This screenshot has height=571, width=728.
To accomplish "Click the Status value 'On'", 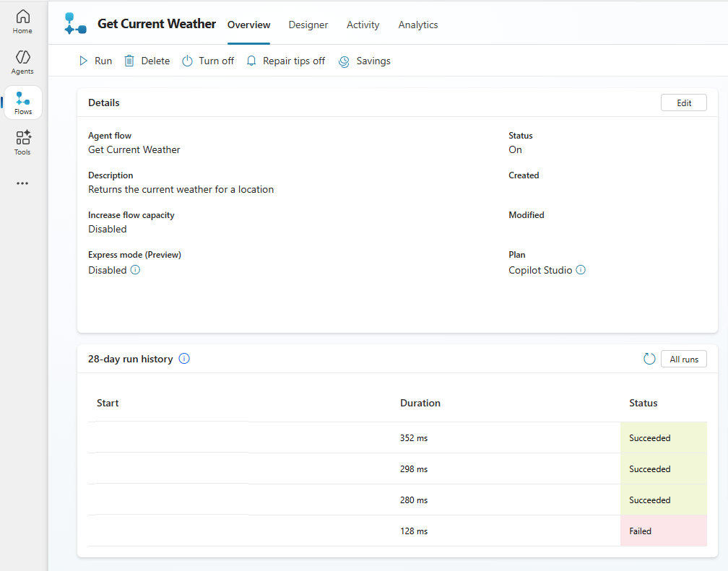I will click(515, 149).
